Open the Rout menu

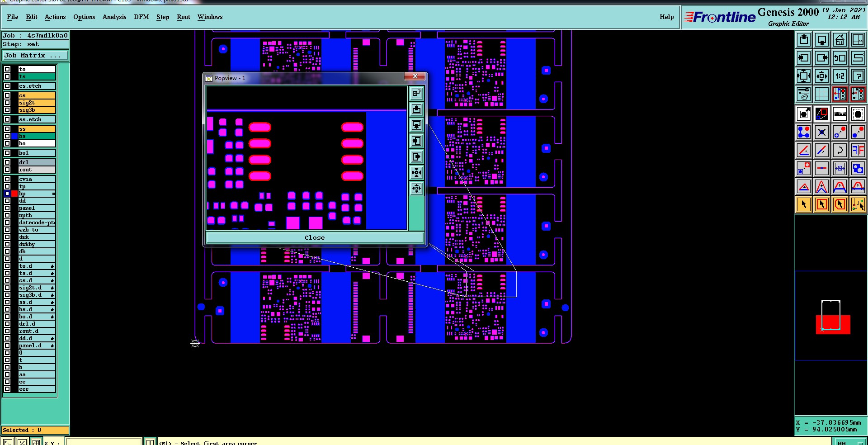point(184,17)
